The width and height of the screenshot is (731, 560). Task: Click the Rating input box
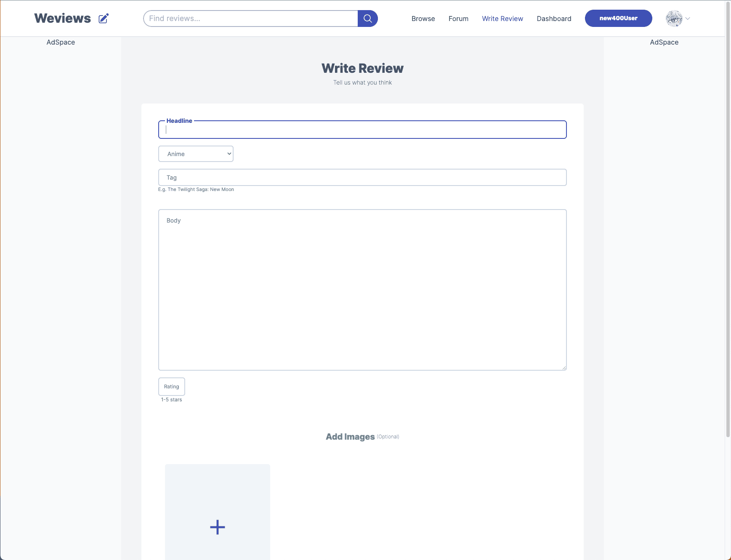172,387
